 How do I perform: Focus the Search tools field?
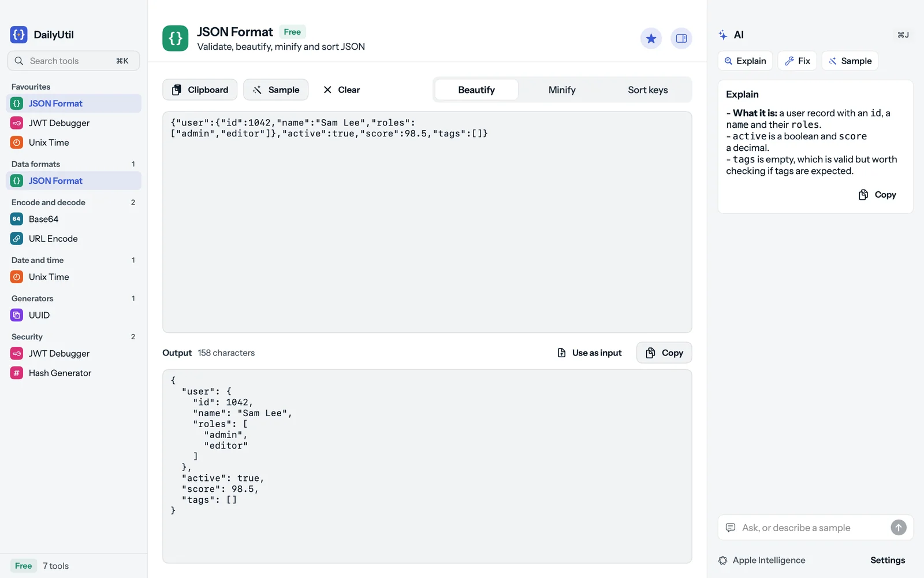(73, 61)
